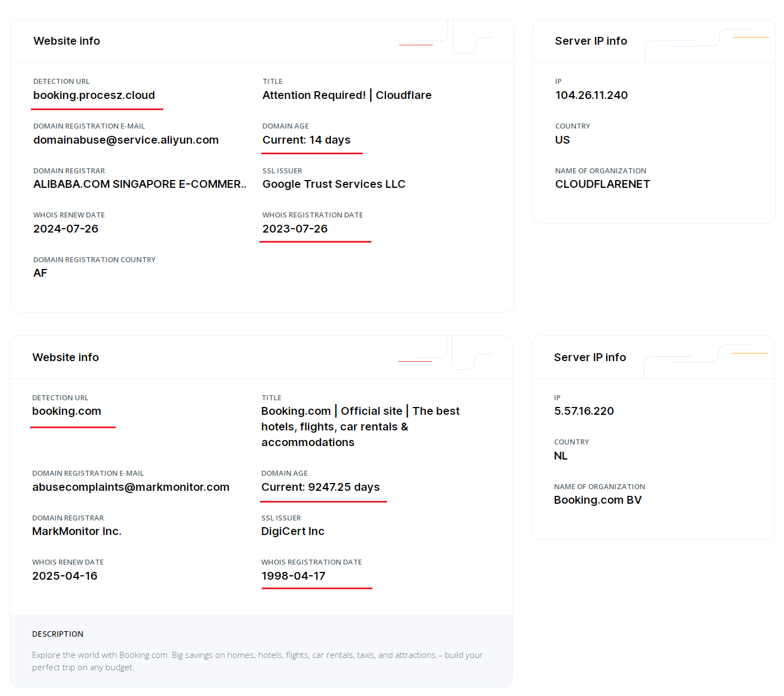Click the WHOIS registration date 2023-07-26
Image resolution: width=784 pixels, height=696 pixels.
[295, 229]
